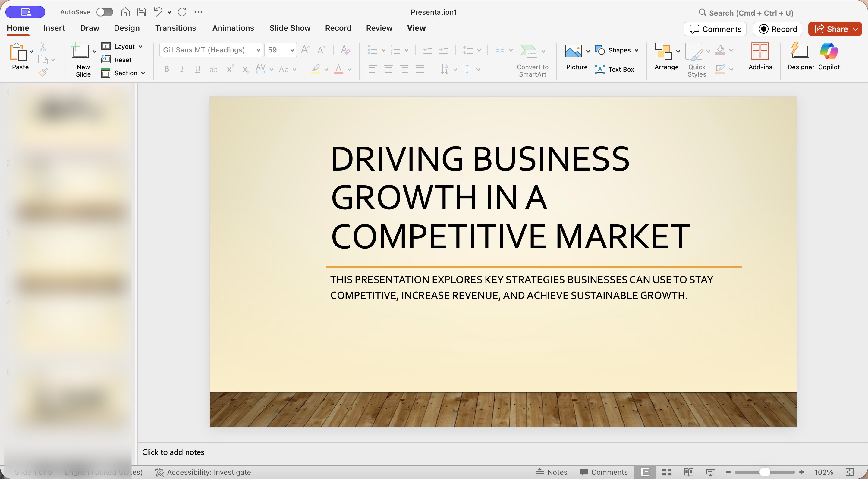Toggle the AutoSave switch

tap(105, 12)
